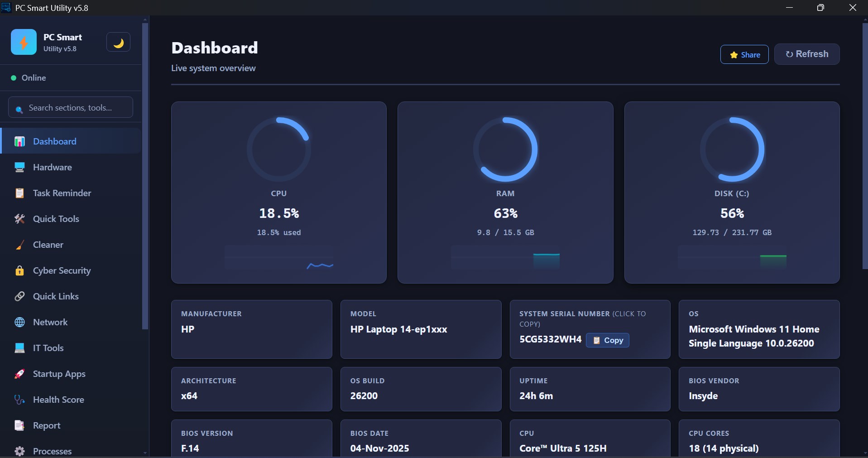This screenshot has width=868, height=458.
Task: Click the CPU sparkline history chart
Action: 279,258
